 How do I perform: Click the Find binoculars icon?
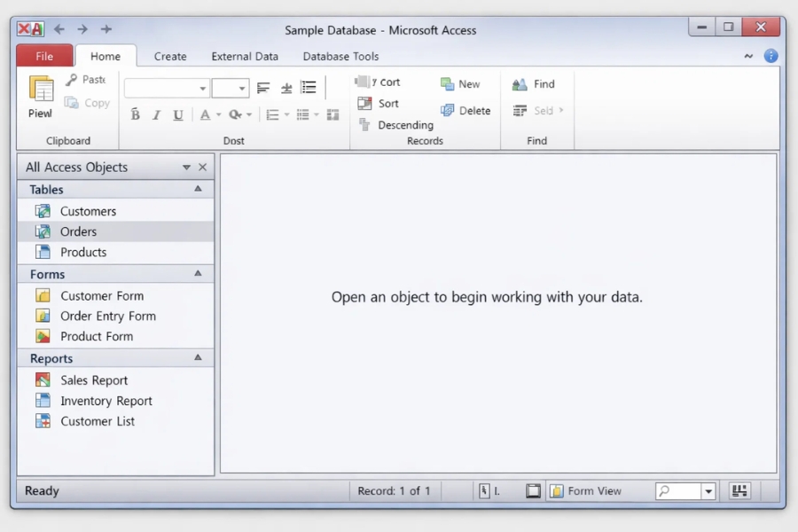coord(520,84)
